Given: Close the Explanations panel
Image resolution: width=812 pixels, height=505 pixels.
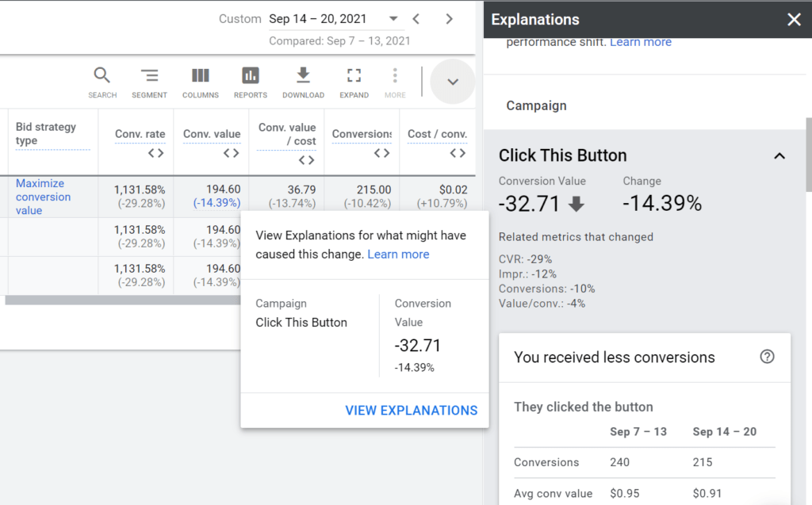Looking at the screenshot, I should pyautogui.click(x=794, y=19).
